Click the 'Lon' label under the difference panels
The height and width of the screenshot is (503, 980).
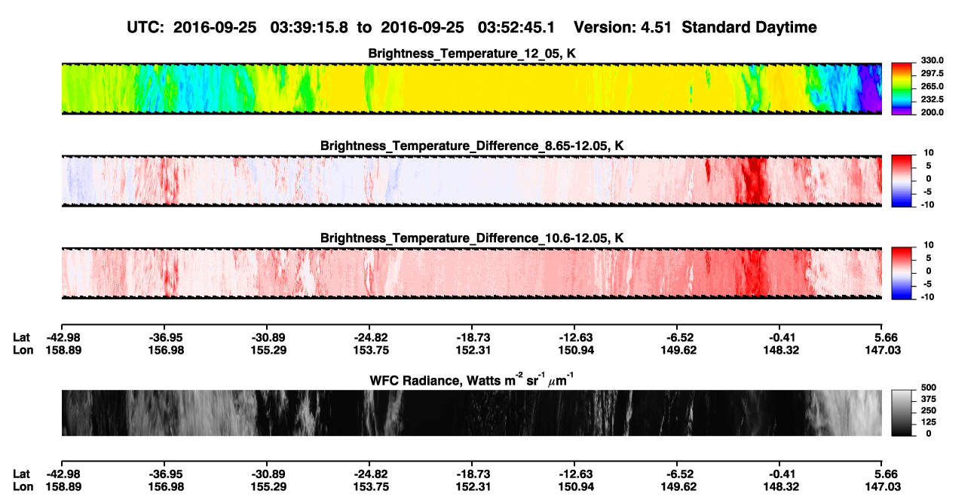pyautogui.click(x=23, y=350)
